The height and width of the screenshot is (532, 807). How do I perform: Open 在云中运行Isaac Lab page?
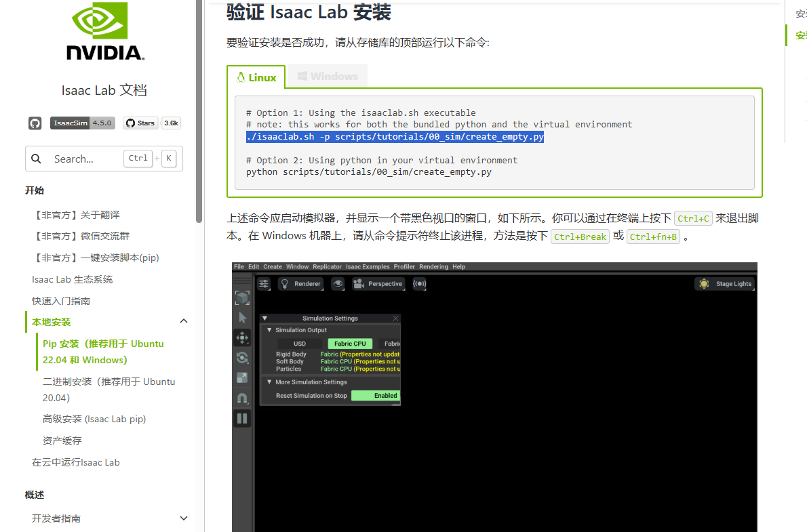pyautogui.click(x=76, y=462)
